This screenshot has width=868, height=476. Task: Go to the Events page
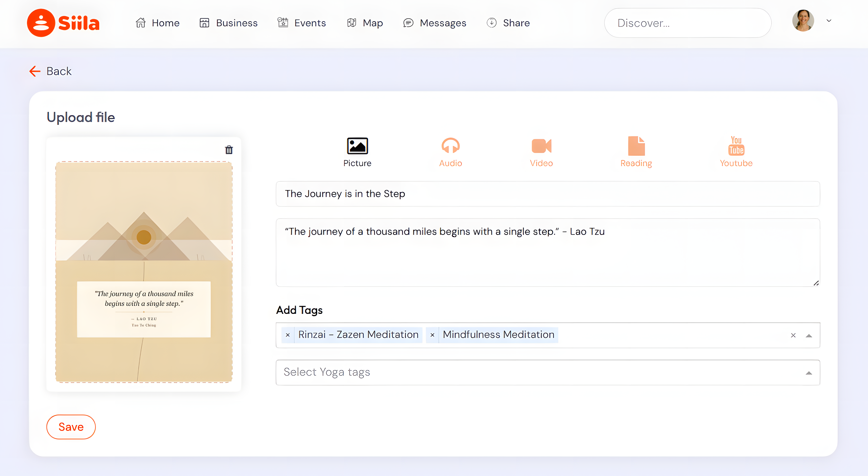pos(302,23)
